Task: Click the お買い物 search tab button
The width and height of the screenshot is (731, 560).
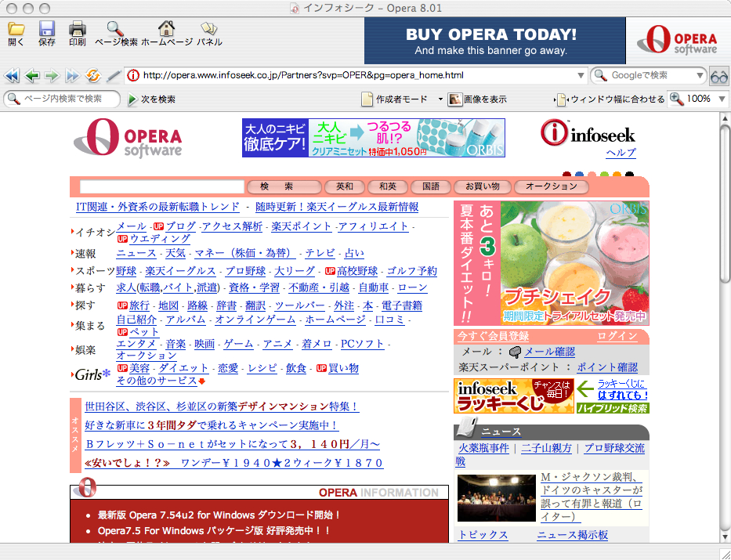Action: [482, 187]
